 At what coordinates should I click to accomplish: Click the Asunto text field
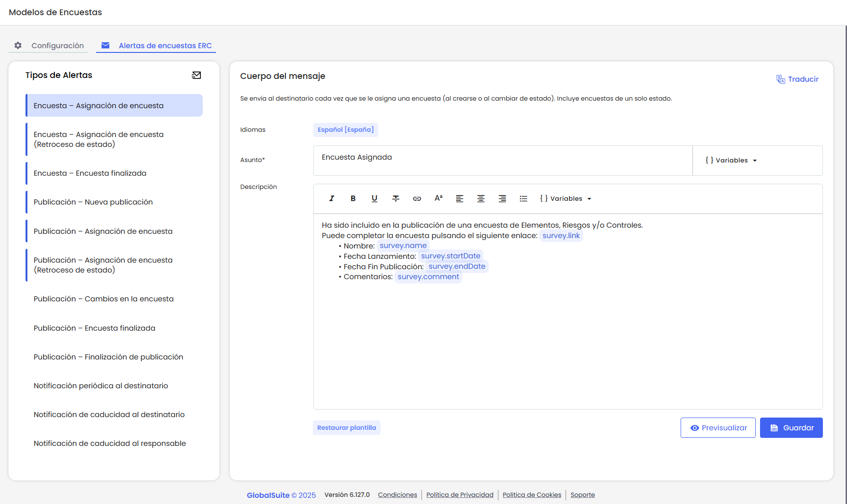click(x=502, y=160)
